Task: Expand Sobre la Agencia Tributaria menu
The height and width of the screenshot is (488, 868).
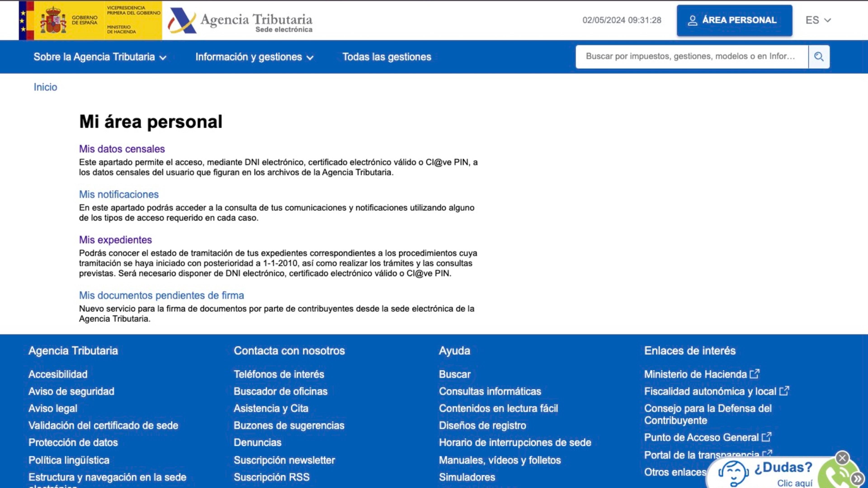Action: [x=100, y=57]
